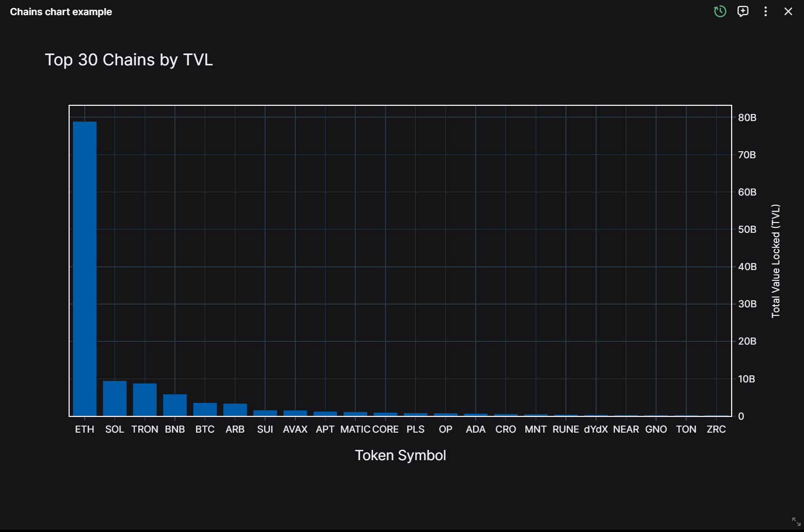The width and height of the screenshot is (804, 532).
Task: Click the TRON bar in the chart
Action: [145, 400]
